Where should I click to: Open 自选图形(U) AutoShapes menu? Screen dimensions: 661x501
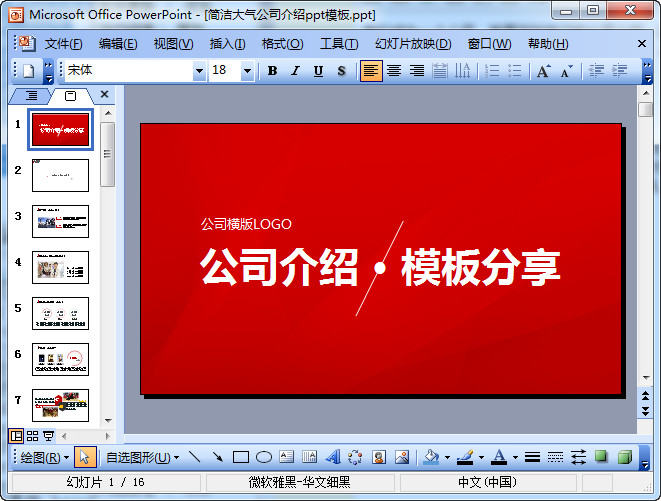142,458
